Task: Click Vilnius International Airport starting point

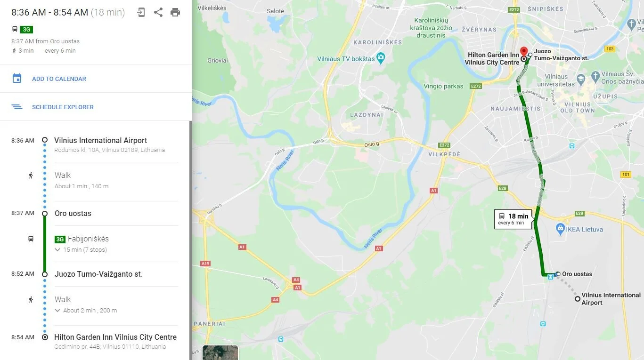Action: [100, 140]
